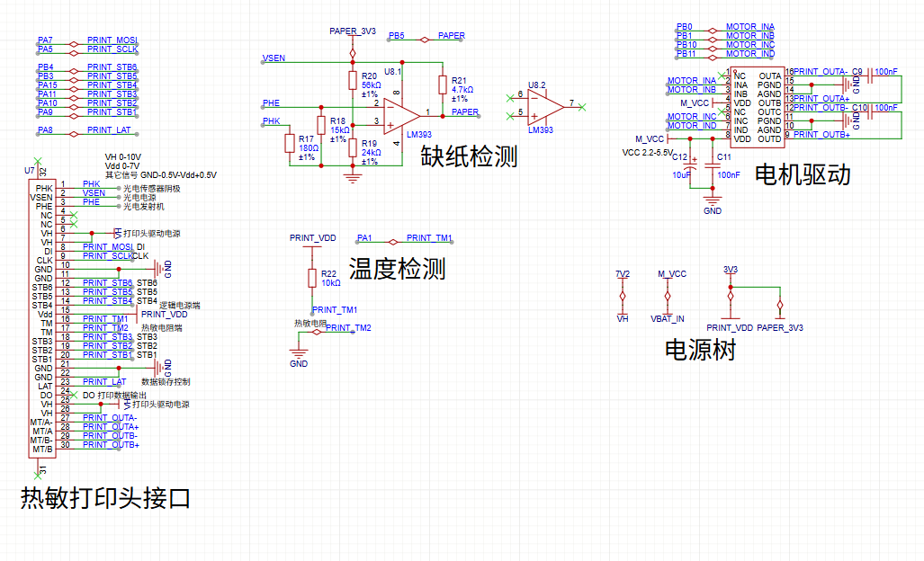Select capacitor C9 100nF
The width and height of the screenshot is (924, 561).
[x=869, y=71]
